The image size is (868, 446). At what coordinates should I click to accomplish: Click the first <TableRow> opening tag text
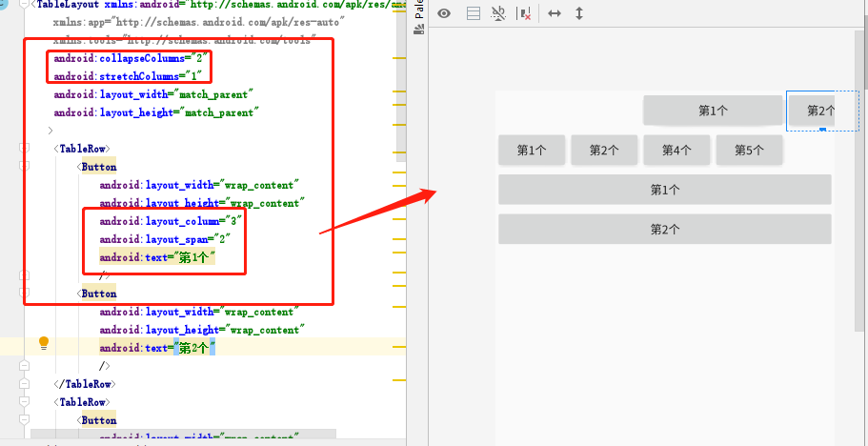[82, 149]
